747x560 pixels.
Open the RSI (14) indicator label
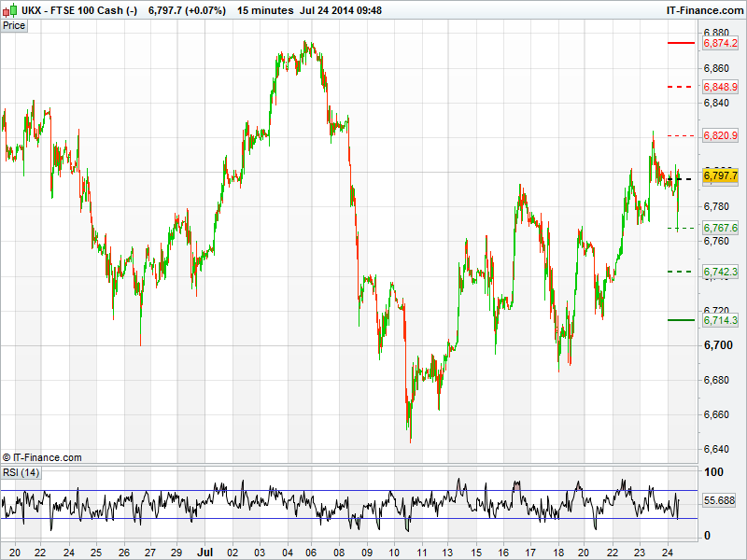(21, 472)
